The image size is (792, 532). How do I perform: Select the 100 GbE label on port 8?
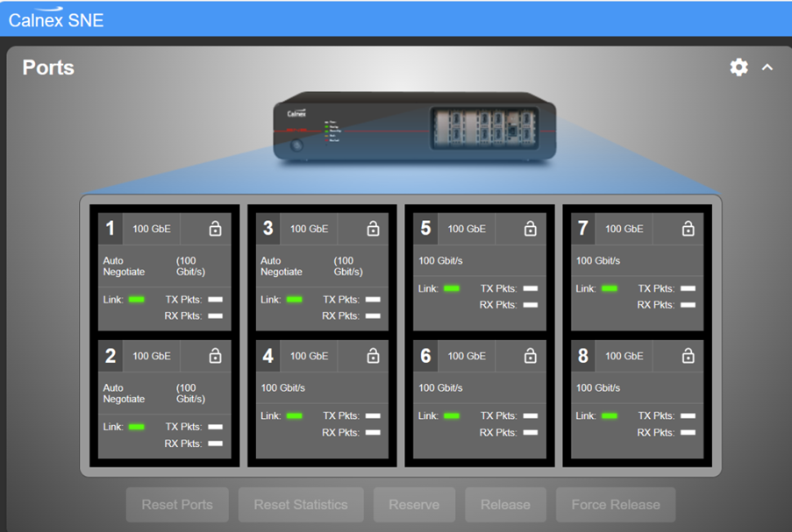coord(624,356)
